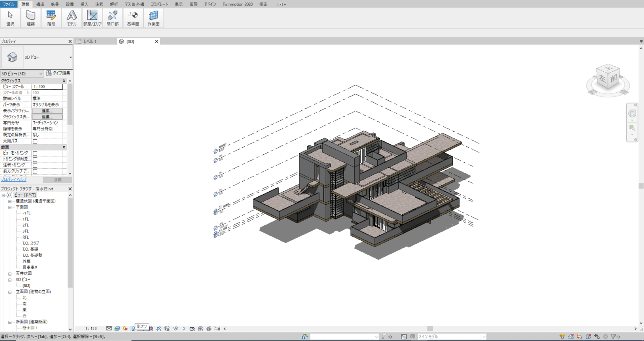Select the 断面図 1 section view
Screen dimensions: 644x341
tap(30, 328)
